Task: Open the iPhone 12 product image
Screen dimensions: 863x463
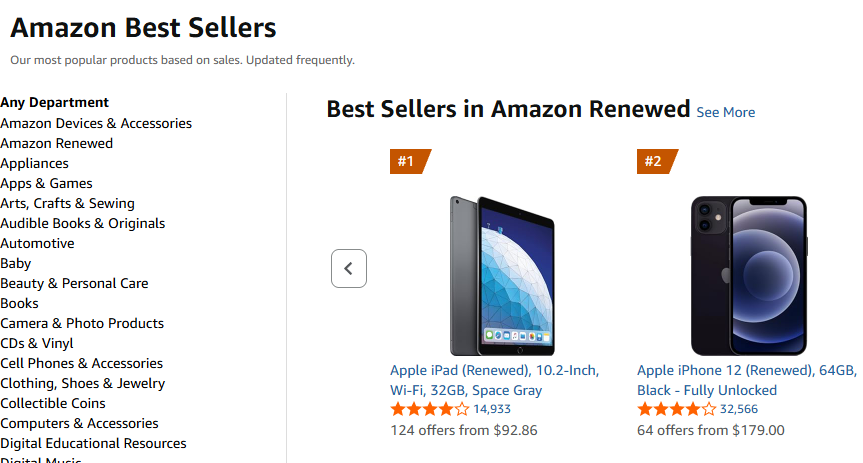Action: tap(748, 275)
